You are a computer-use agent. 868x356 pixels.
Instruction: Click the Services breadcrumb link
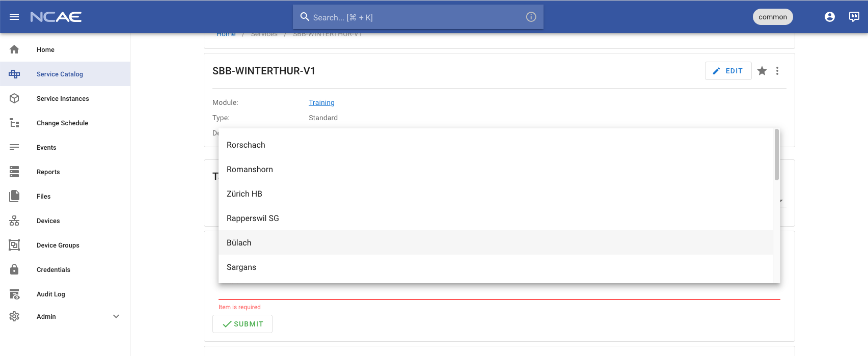click(x=264, y=34)
